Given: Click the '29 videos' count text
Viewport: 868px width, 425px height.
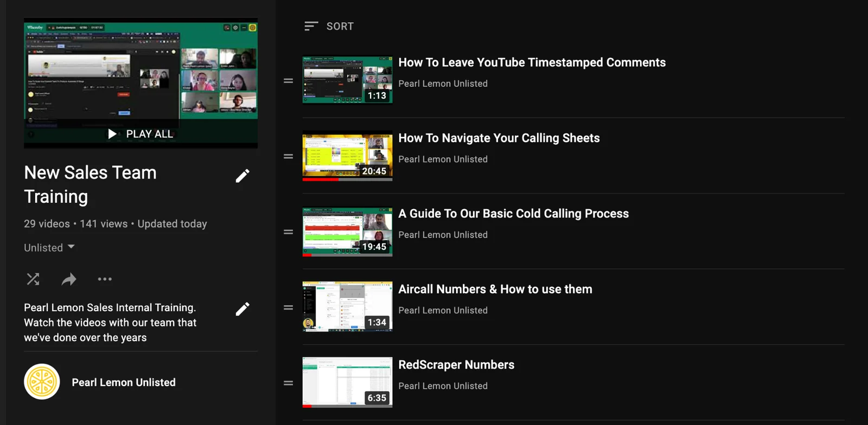Looking at the screenshot, I should click(47, 224).
